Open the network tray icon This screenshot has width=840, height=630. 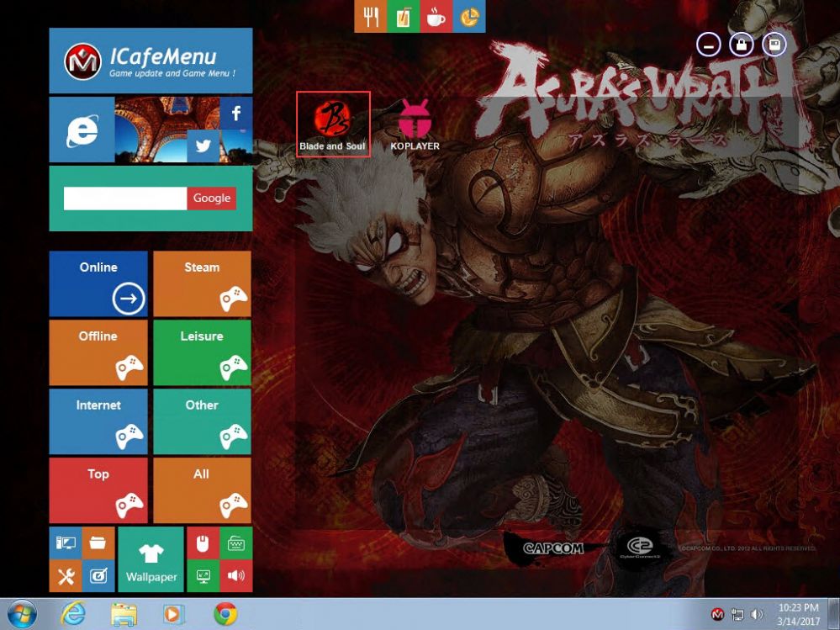(x=737, y=615)
